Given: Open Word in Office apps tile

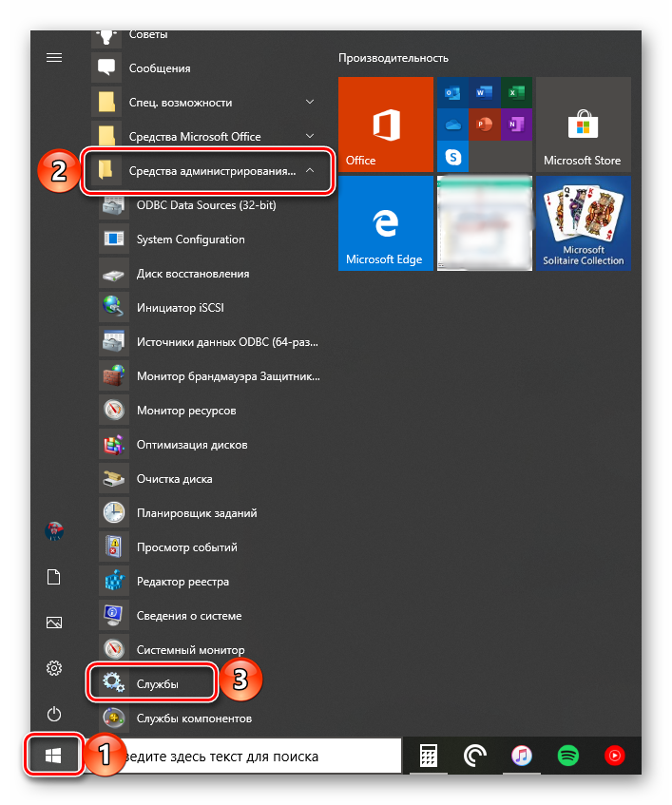Looking at the screenshot, I should click(x=484, y=93).
